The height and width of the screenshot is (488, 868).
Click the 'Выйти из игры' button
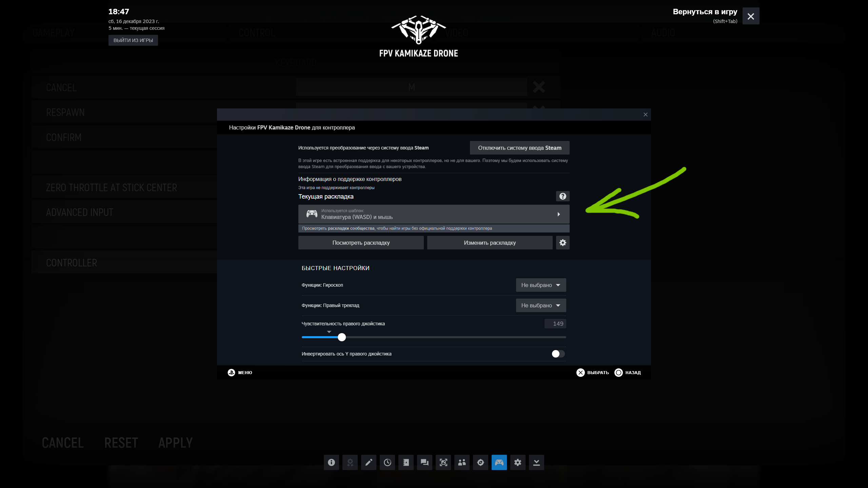pyautogui.click(x=133, y=40)
